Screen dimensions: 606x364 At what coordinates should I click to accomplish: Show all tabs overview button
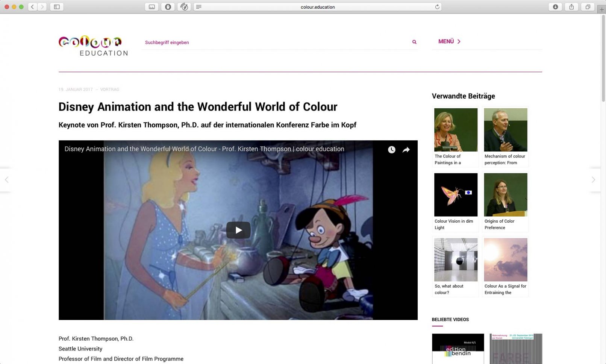(588, 7)
